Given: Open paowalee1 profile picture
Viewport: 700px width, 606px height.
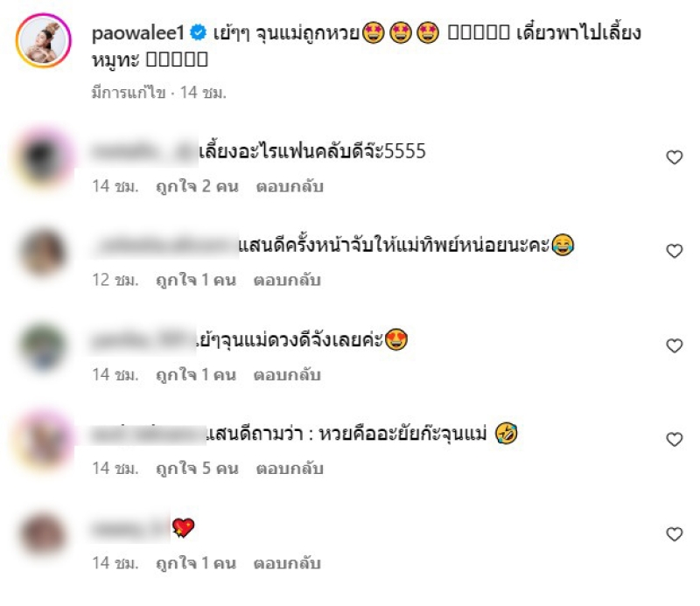Looking at the screenshot, I should (x=43, y=40).
